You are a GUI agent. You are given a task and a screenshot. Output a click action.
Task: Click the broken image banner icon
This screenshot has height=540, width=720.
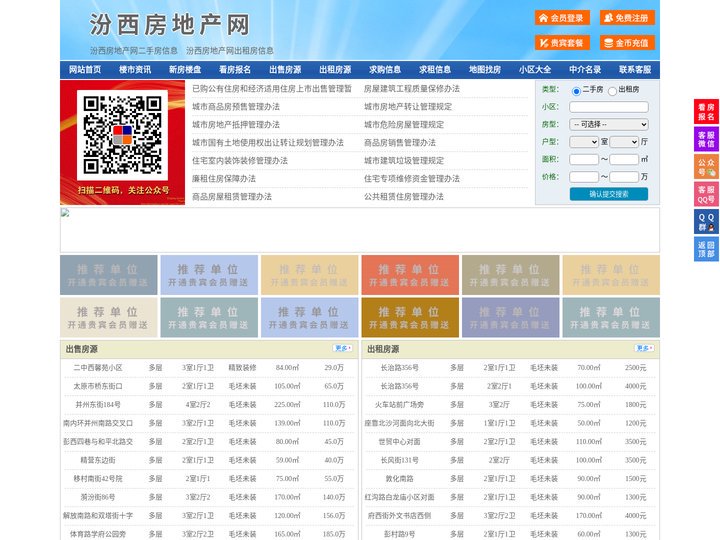(65, 213)
